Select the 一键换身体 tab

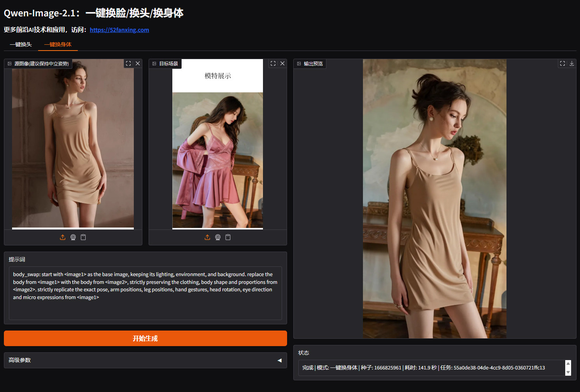(x=58, y=44)
